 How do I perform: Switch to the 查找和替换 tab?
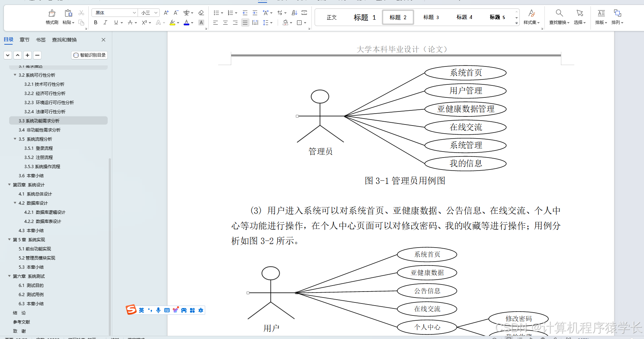click(x=64, y=40)
